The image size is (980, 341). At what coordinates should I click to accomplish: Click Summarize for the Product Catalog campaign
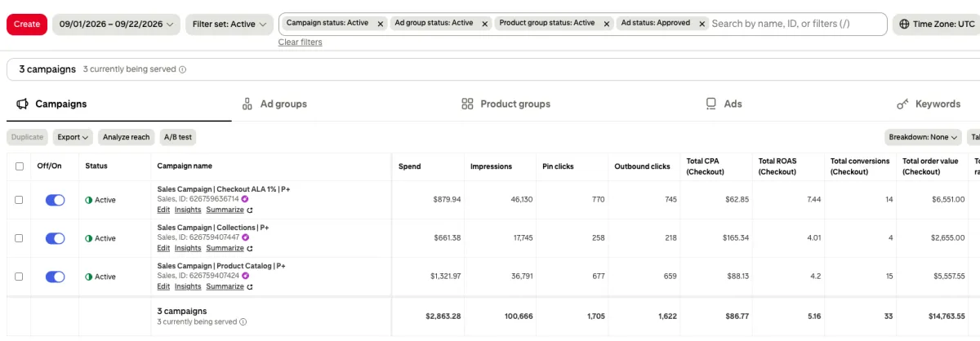[x=225, y=286]
